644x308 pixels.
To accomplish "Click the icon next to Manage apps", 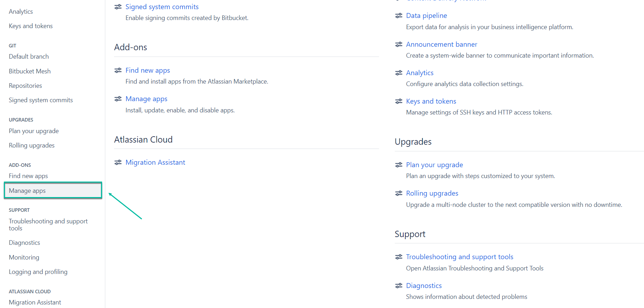I will [118, 99].
